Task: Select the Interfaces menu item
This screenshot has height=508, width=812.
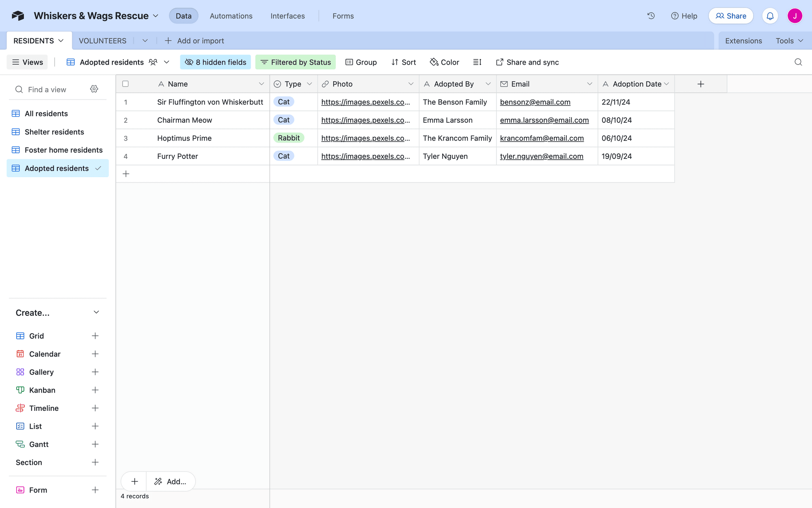Action: (x=287, y=16)
